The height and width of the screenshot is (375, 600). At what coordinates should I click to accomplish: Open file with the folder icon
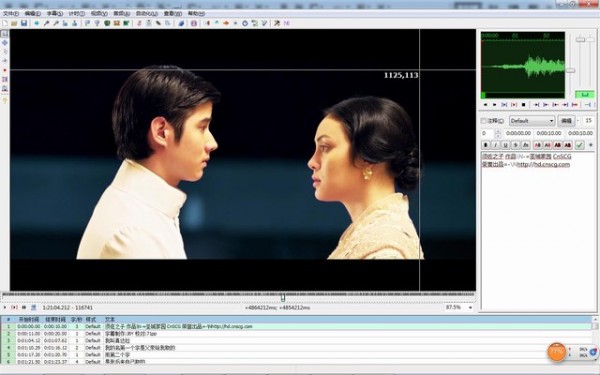14,23
